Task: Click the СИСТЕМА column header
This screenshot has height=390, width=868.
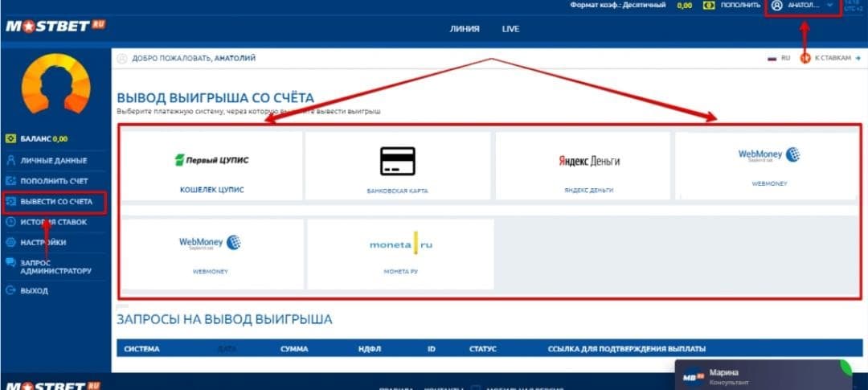Action: pos(141,349)
